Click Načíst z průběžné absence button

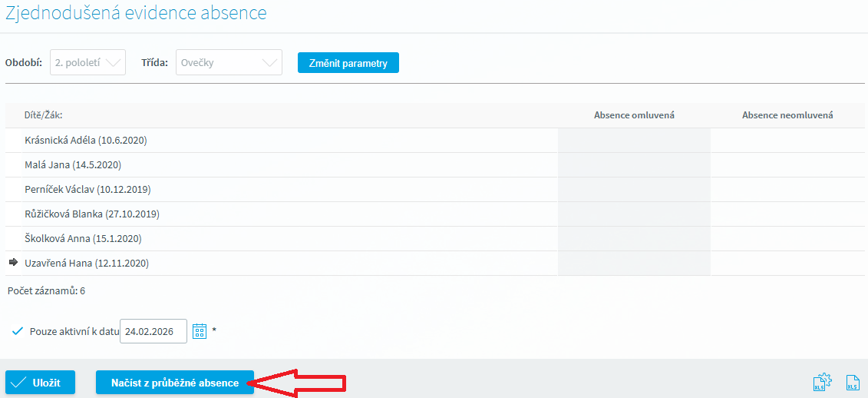pos(174,383)
